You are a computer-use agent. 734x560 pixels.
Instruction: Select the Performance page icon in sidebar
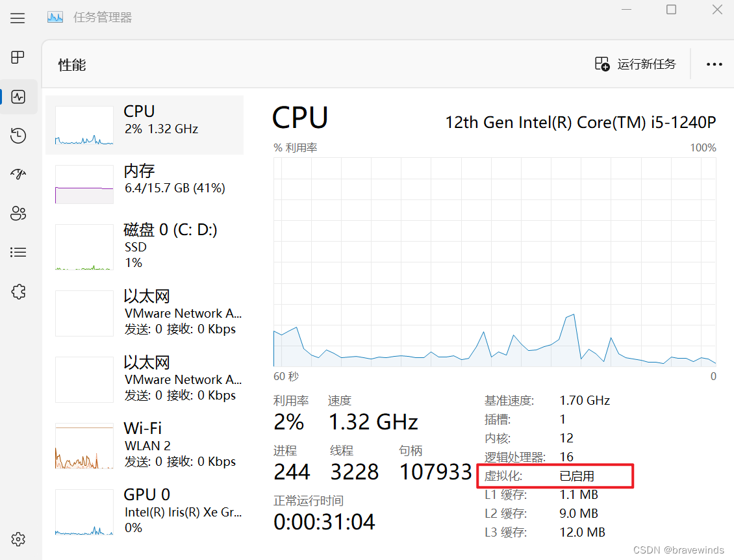pyautogui.click(x=18, y=97)
